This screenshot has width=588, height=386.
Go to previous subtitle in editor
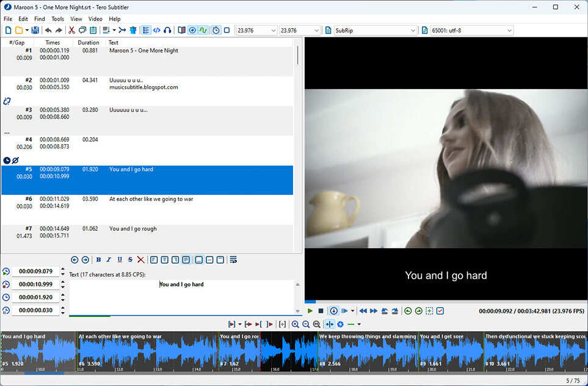[74, 260]
